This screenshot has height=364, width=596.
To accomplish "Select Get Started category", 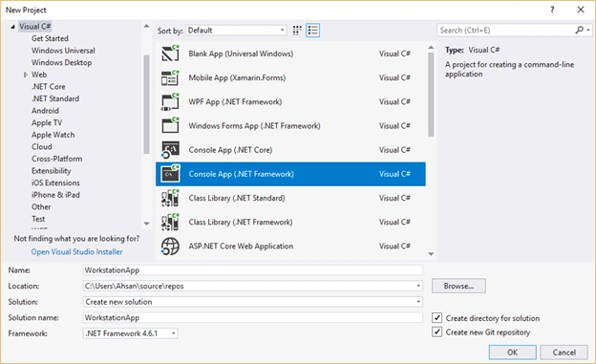I will pyautogui.click(x=50, y=38).
